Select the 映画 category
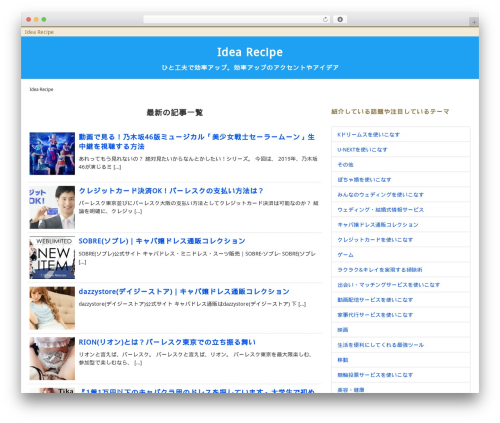This screenshot has width=500, height=423. point(343,330)
